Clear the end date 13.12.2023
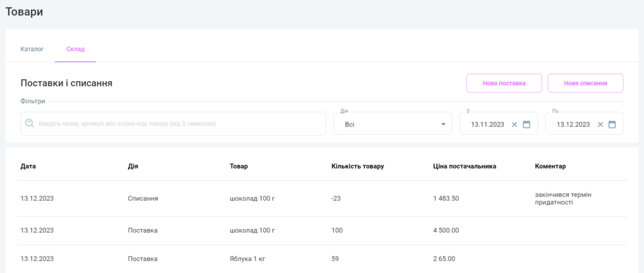Image resolution: width=644 pixels, height=273 pixels. pos(600,125)
